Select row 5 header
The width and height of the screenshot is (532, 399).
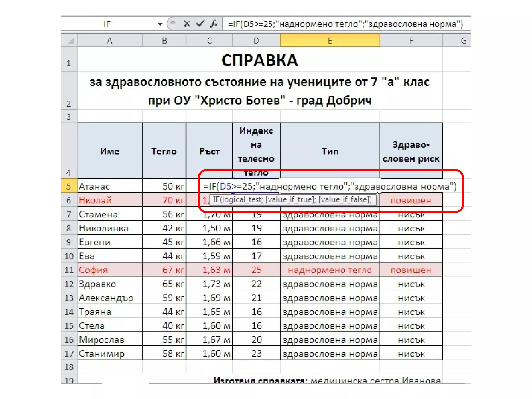(x=69, y=186)
